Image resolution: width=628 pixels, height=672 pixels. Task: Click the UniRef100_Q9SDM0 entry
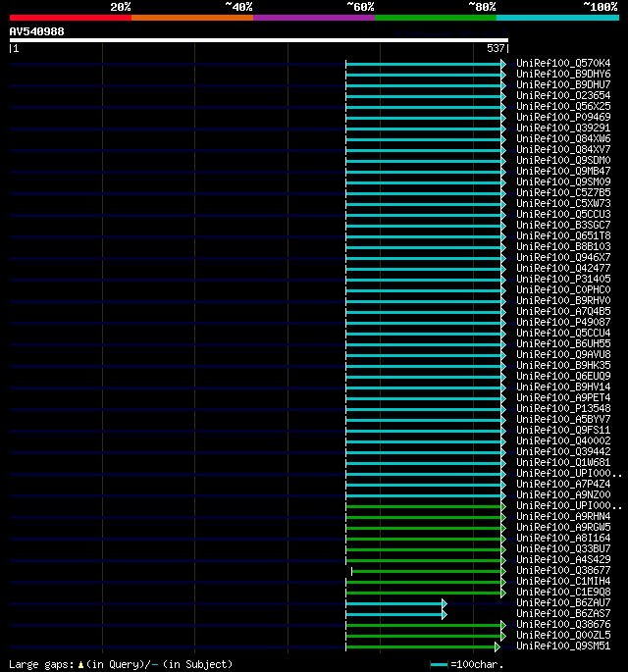pos(563,160)
